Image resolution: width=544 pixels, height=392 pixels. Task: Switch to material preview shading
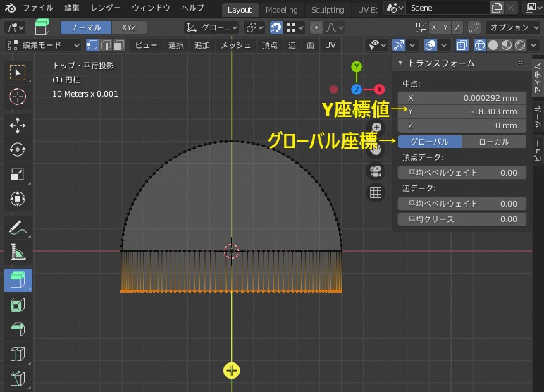[507, 45]
